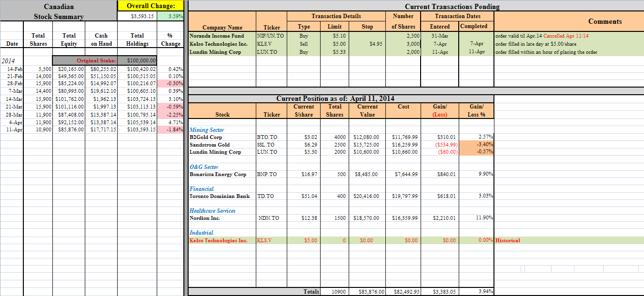
Task: Click the NDN.TO ticker cell
Action: coord(272,218)
